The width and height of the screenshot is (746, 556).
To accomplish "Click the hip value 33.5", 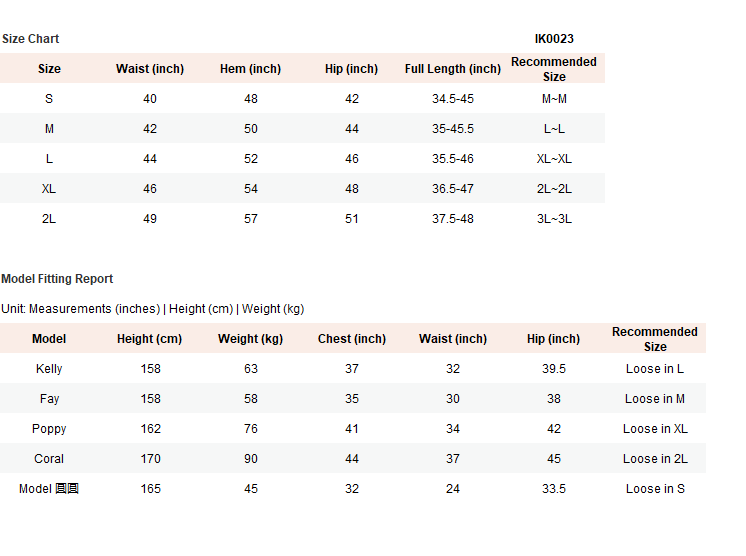I will coord(553,489).
